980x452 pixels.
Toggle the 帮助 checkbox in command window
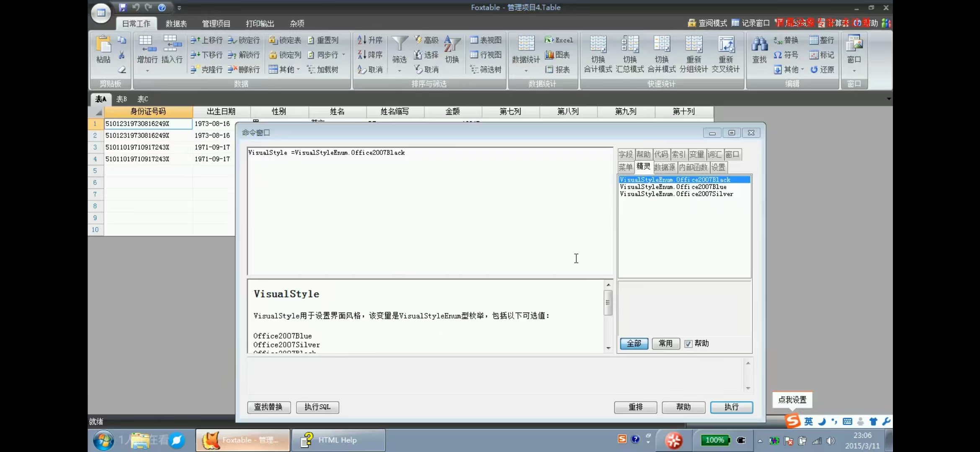(x=688, y=344)
